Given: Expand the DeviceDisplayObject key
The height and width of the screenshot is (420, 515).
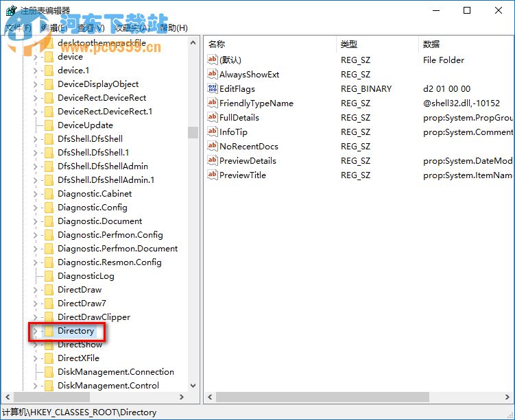Looking at the screenshot, I should 35,84.
